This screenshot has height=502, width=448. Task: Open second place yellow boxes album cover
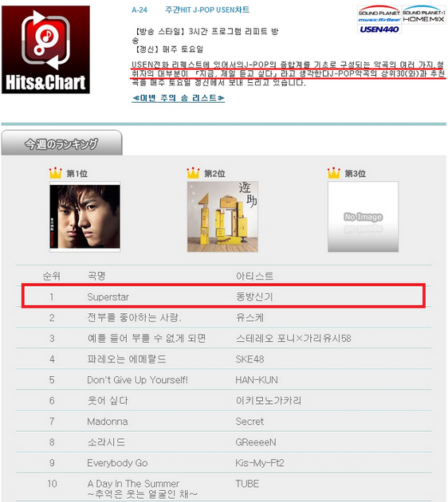pyautogui.click(x=222, y=217)
